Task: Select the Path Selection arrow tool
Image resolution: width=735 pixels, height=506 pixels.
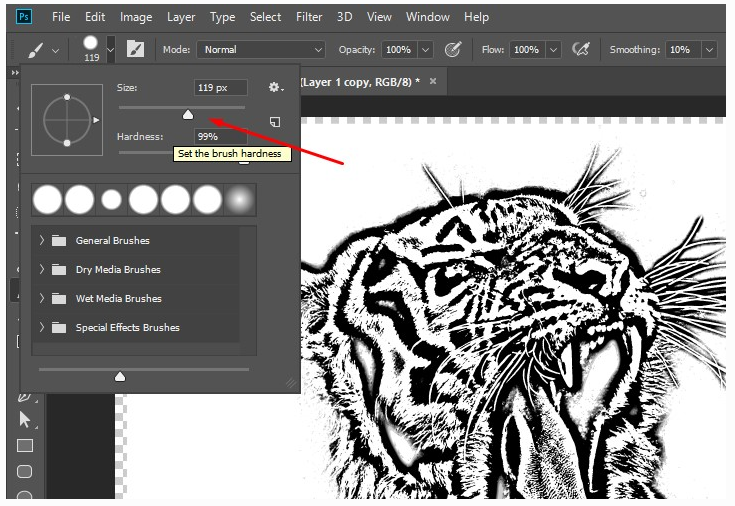Action: (25, 420)
